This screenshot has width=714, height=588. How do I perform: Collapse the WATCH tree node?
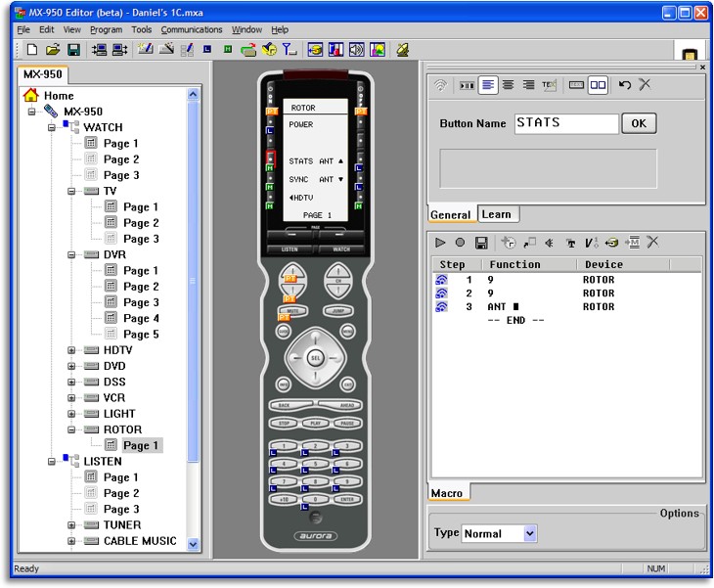[x=52, y=128]
